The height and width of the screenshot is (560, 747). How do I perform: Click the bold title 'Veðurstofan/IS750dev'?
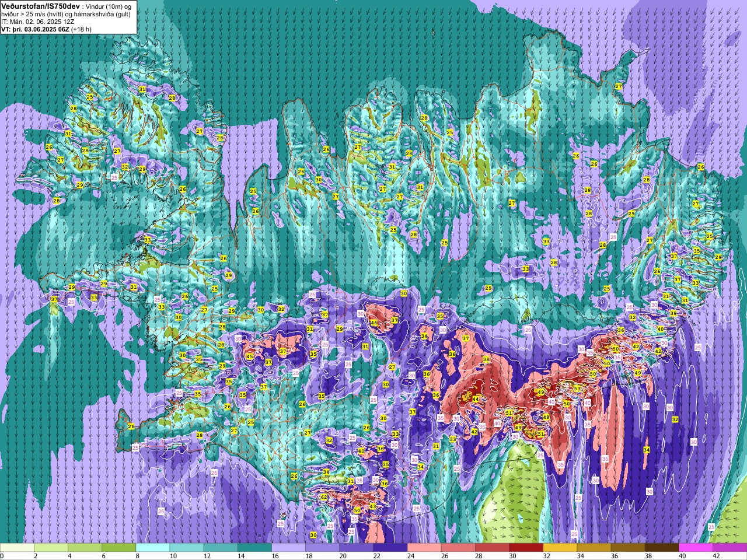pos(41,5)
